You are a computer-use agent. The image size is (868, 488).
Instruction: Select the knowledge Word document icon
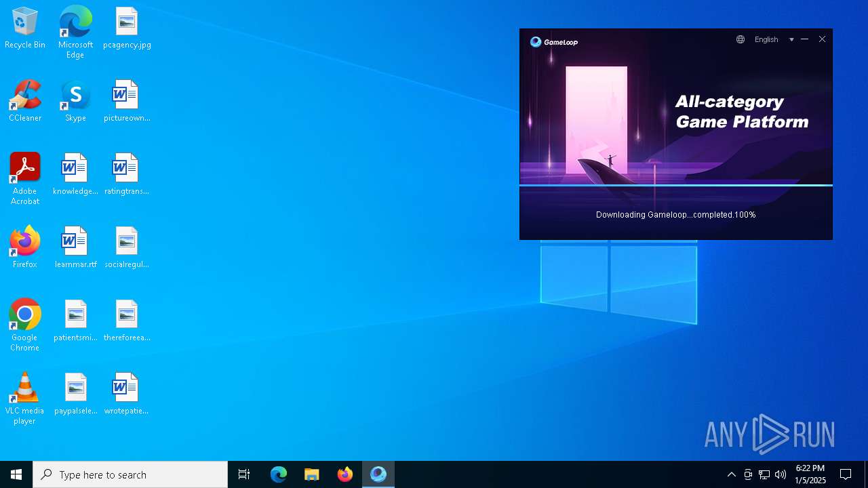pos(75,174)
